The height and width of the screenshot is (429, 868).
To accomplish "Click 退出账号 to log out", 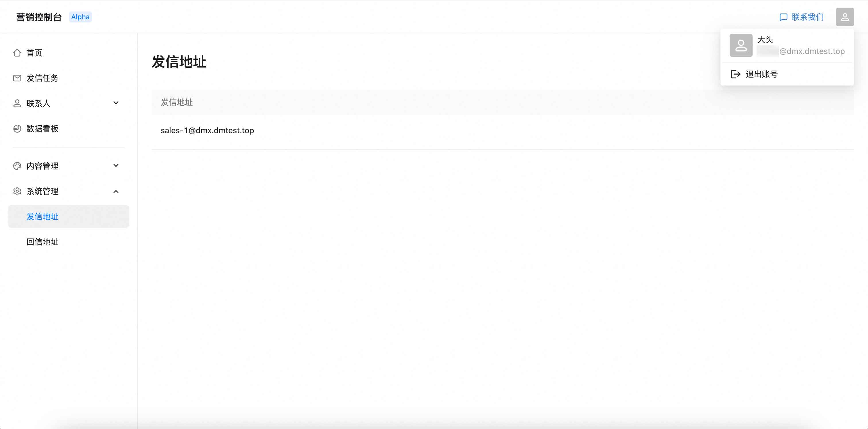I will [x=762, y=74].
